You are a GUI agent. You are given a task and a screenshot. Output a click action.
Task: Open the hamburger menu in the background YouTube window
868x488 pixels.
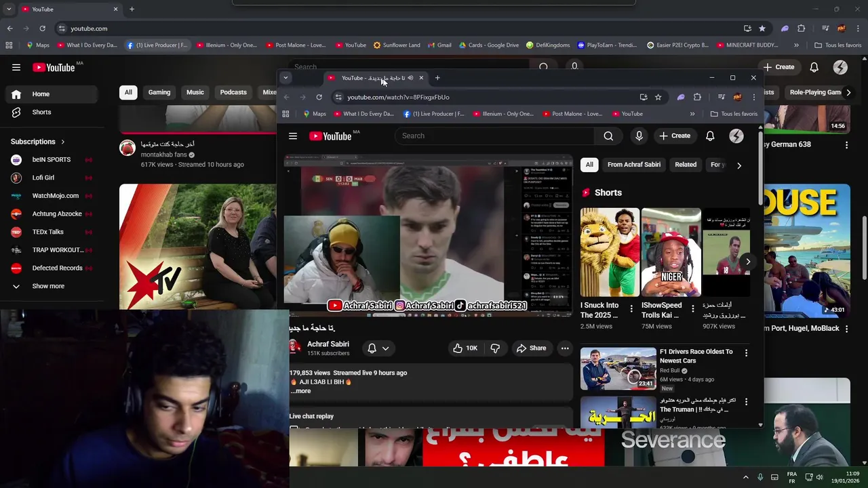16,67
